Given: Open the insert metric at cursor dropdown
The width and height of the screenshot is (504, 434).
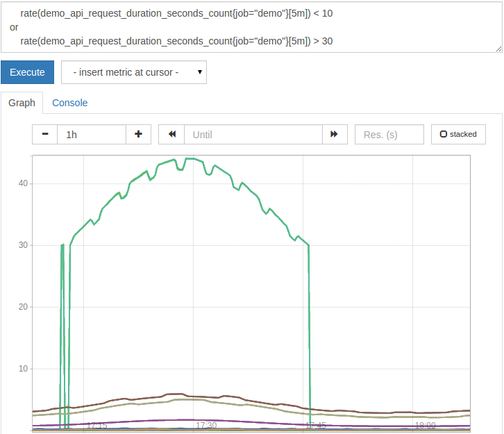Looking at the screenshot, I should (134, 72).
